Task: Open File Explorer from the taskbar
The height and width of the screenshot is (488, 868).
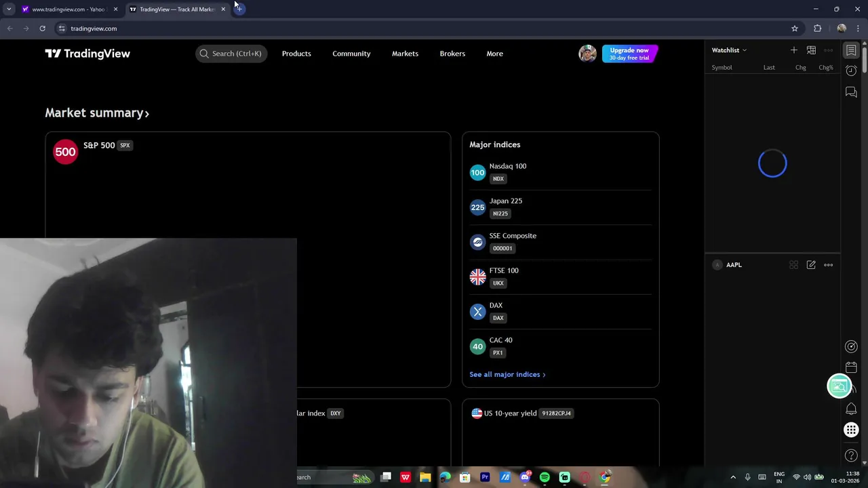Action: [425, 477]
